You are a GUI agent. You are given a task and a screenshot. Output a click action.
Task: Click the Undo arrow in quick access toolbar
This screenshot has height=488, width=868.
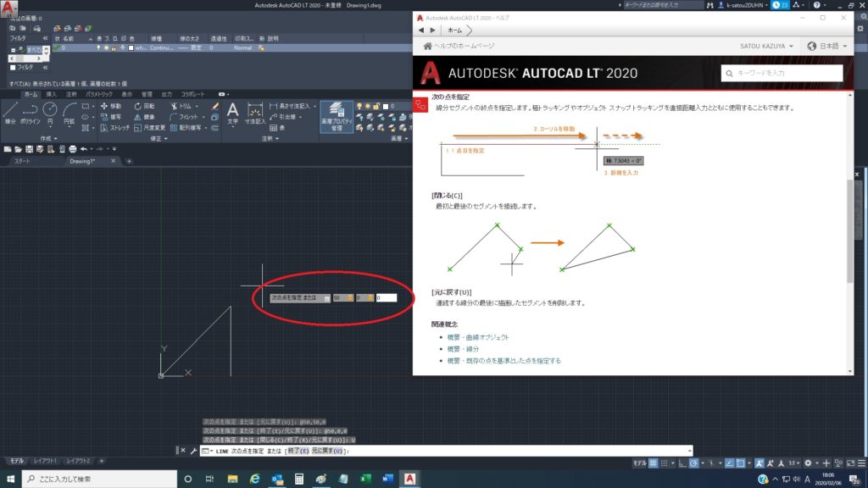point(84,149)
